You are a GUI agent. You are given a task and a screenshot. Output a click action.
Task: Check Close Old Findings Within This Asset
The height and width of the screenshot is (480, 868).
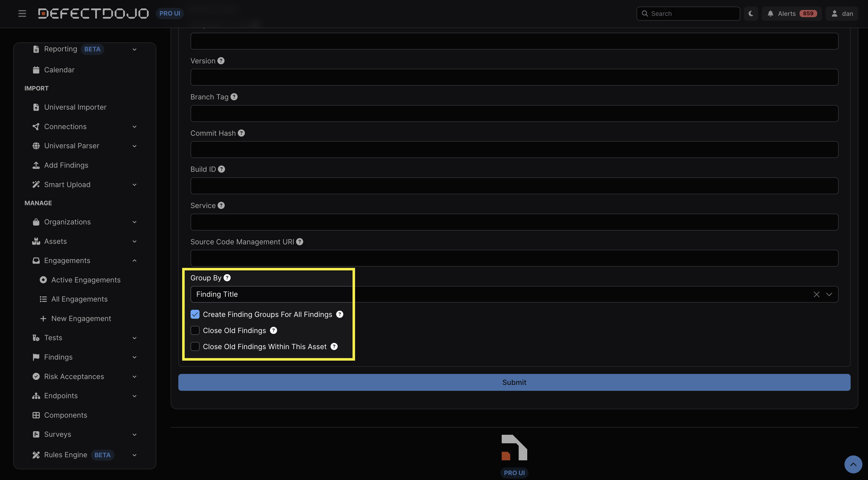(x=195, y=347)
